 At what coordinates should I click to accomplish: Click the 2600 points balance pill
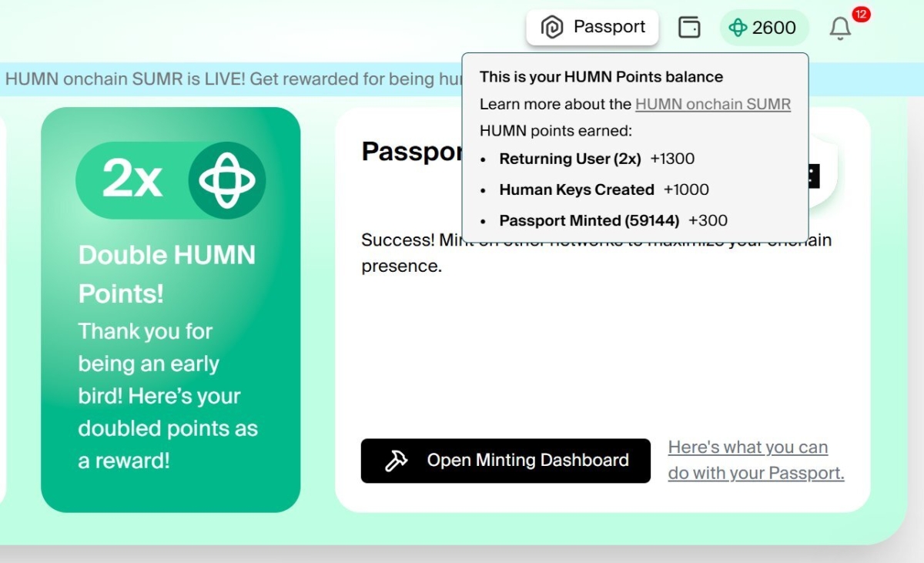click(x=764, y=28)
